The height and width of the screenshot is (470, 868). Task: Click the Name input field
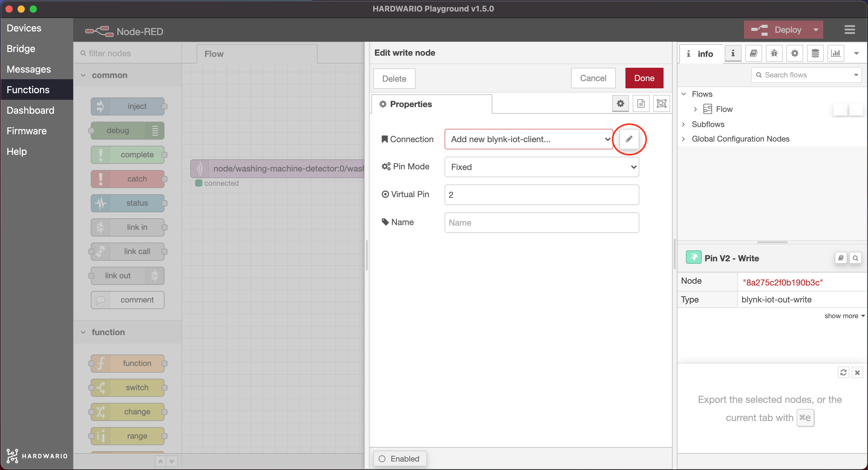(x=541, y=222)
